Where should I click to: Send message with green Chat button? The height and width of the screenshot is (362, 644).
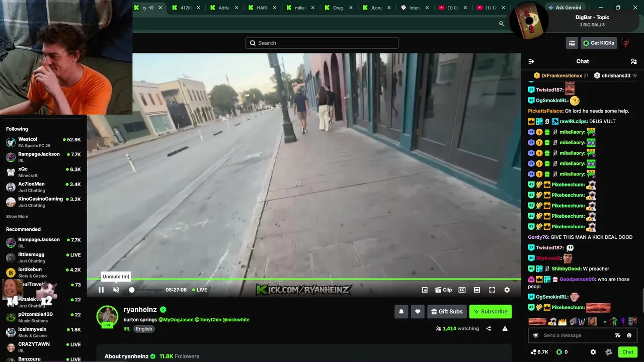point(628,352)
